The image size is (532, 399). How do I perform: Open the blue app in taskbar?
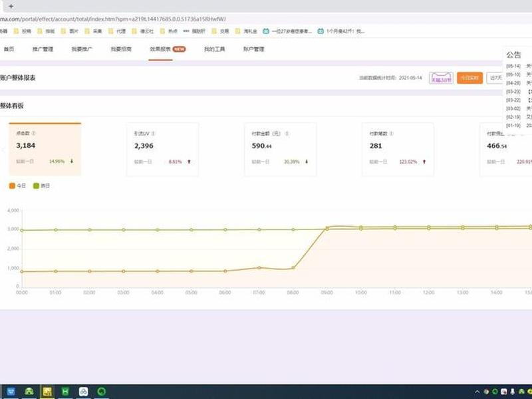coord(11,392)
